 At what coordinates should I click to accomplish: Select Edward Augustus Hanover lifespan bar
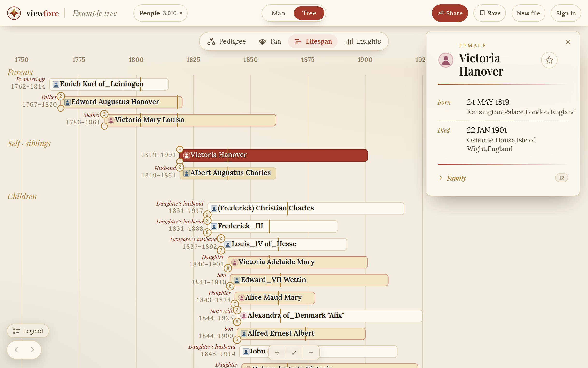click(121, 102)
